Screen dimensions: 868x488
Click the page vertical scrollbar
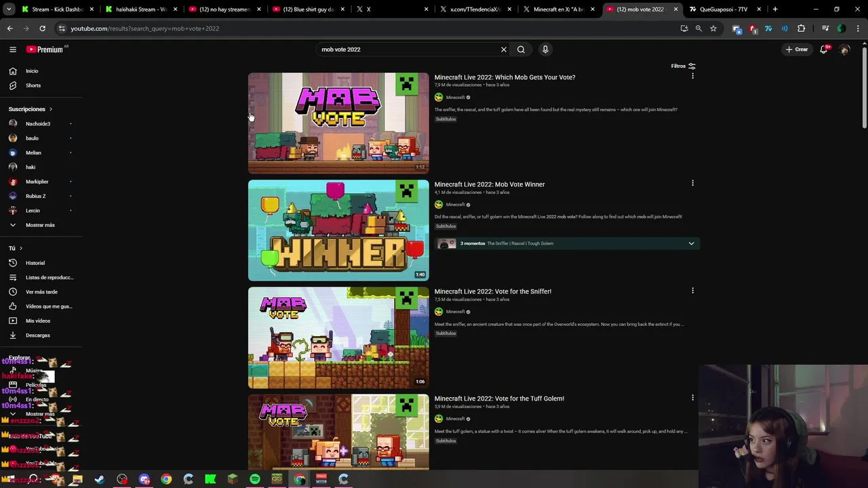pyautogui.click(x=864, y=88)
